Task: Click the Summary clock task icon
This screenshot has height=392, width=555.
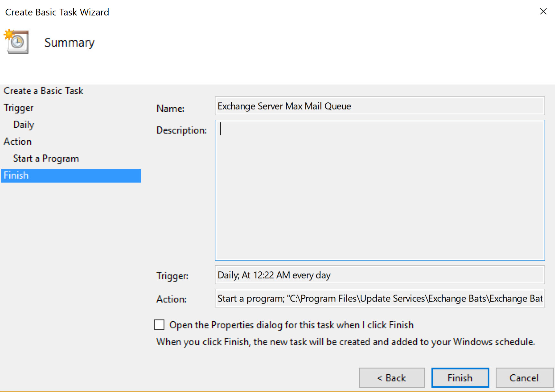Action: 16,42
